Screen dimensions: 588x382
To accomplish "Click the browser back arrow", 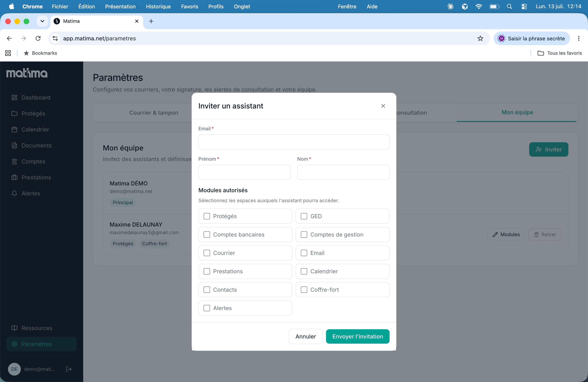I will click(9, 38).
